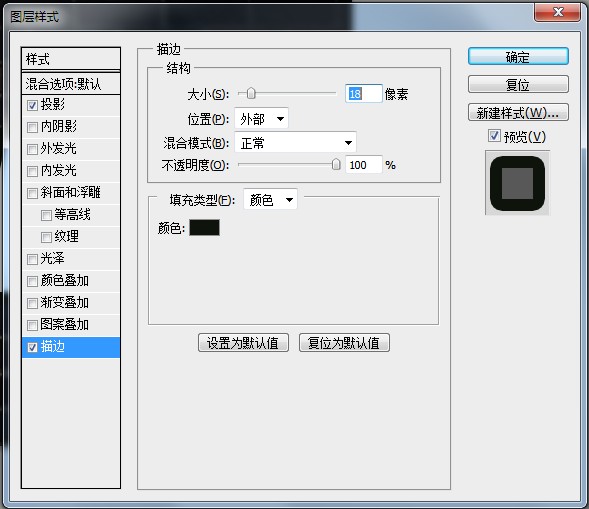Uncheck the 描边 stroke checkbox

[x=32, y=347]
